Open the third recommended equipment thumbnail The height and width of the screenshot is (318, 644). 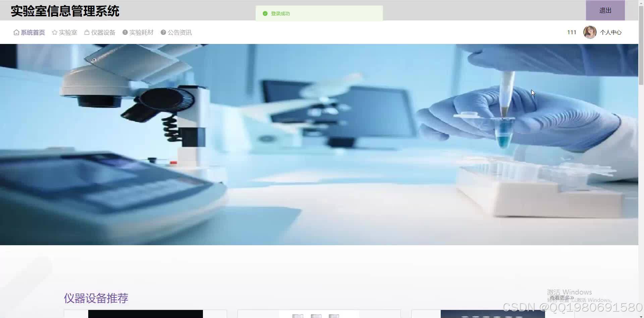pos(493,314)
